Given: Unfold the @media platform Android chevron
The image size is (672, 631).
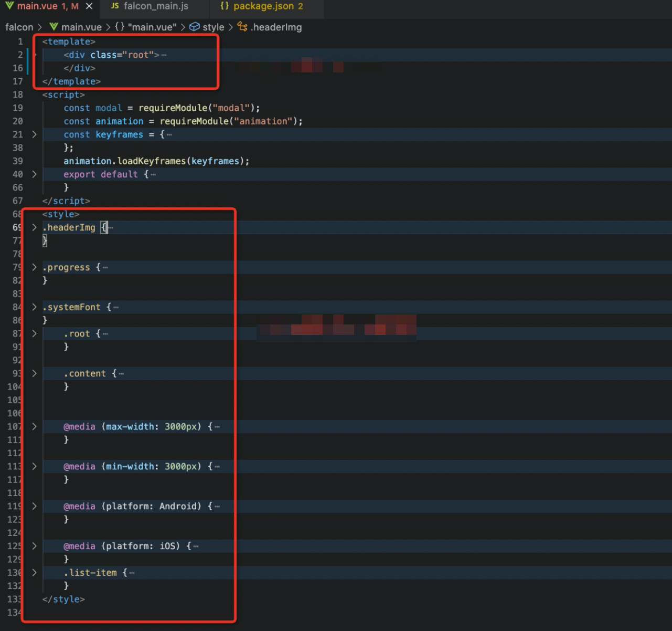Looking at the screenshot, I should click(34, 506).
